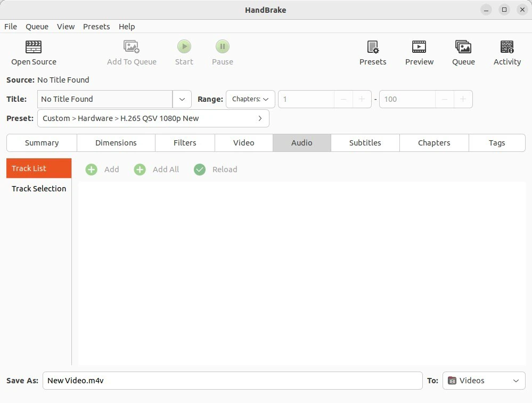Show the Queue window icon
Screen dimensions: 532x403
click(x=463, y=47)
